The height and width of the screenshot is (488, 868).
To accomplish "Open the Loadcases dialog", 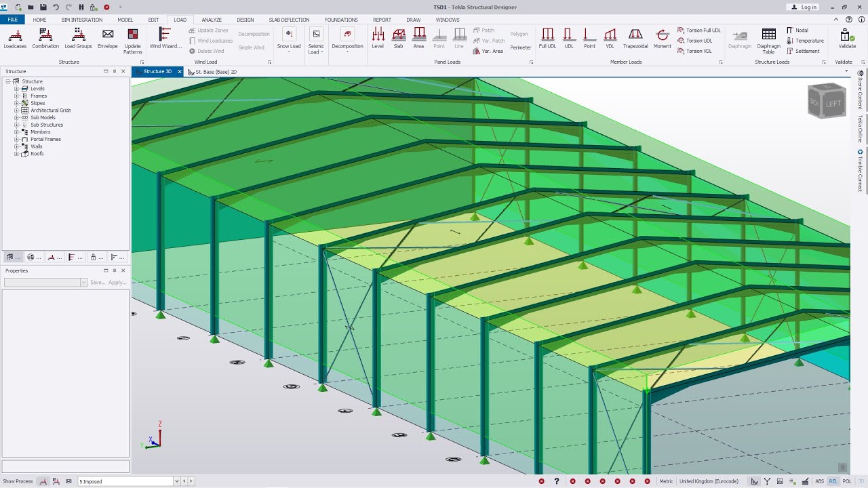I will click(x=15, y=39).
